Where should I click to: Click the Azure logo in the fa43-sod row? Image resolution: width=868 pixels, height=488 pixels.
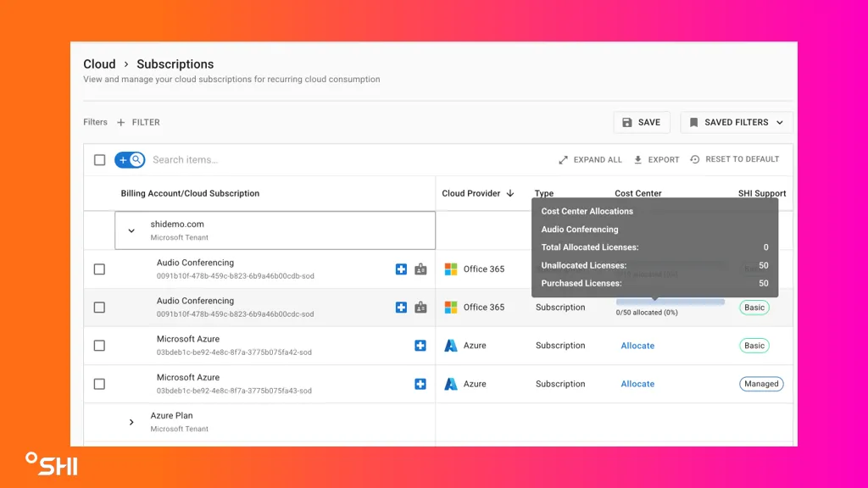tap(451, 384)
